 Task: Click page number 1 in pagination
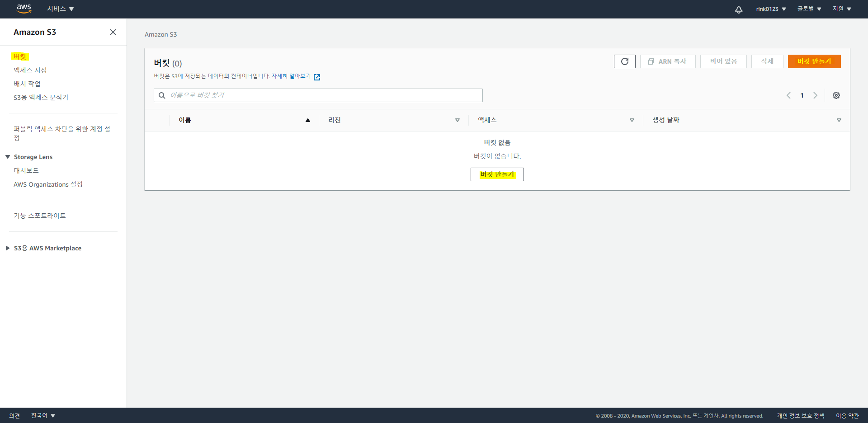click(802, 95)
